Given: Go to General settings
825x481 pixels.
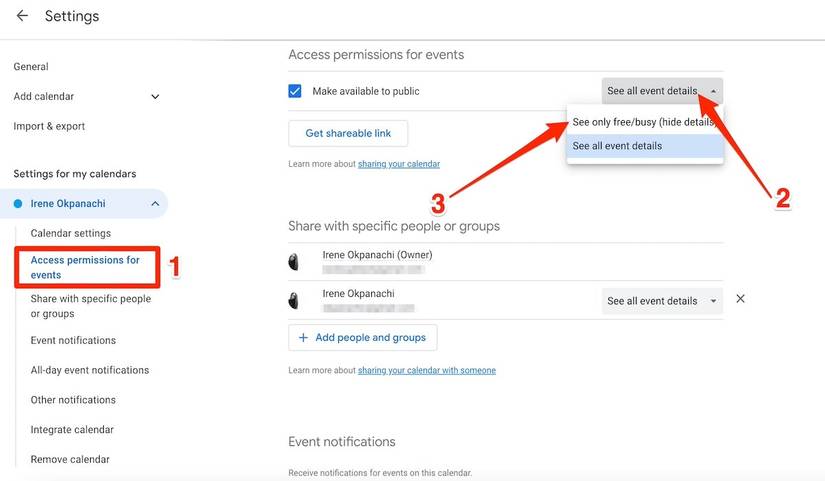Looking at the screenshot, I should [x=31, y=67].
